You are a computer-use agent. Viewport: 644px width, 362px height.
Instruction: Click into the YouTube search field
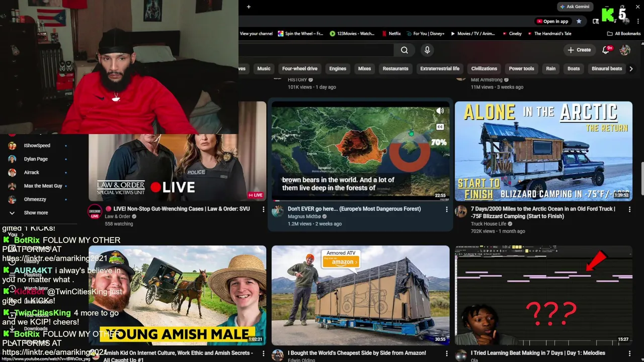pyautogui.click(x=316, y=50)
